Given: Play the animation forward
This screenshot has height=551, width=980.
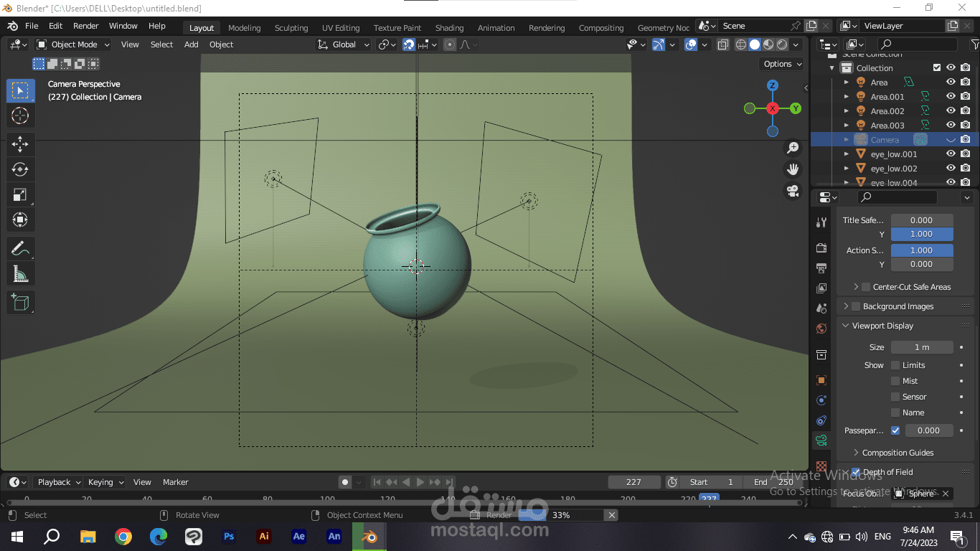Looking at the screenshot, I should 420,482.
